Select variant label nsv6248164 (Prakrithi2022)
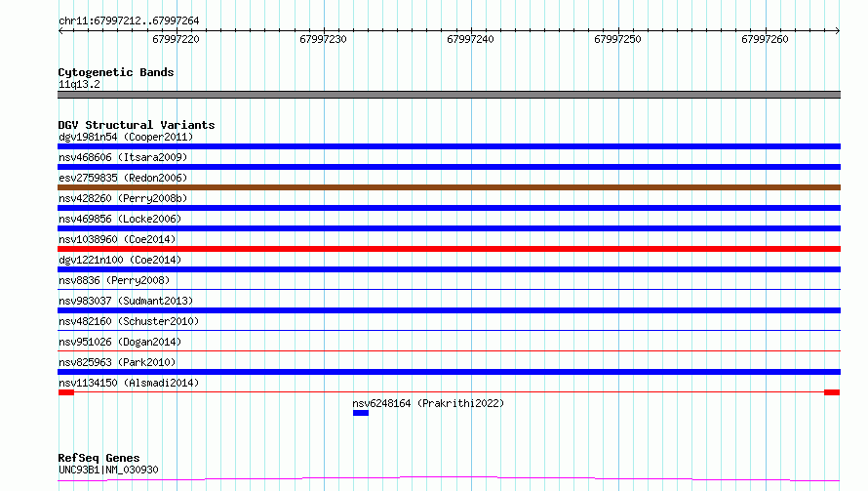 click(x=428, y=403)
